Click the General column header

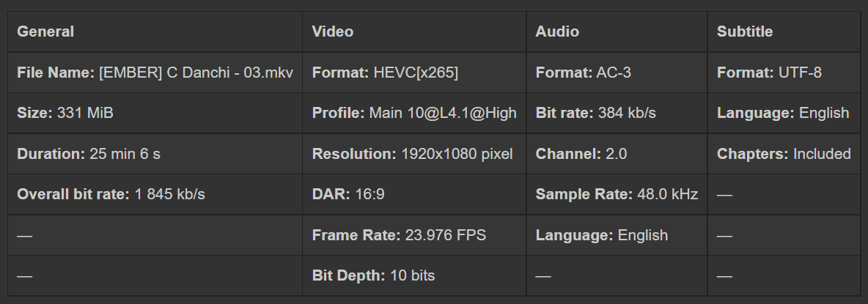coord(45,31)
